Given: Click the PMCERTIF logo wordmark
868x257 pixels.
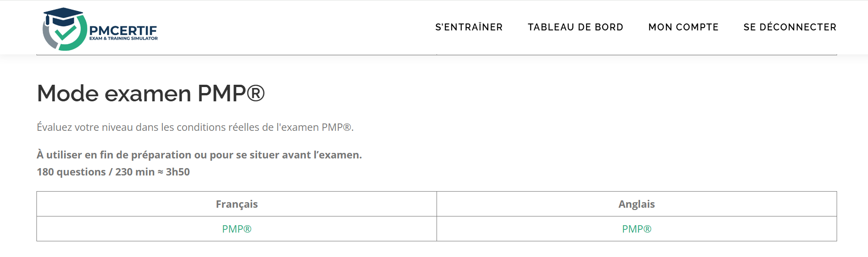Looking at the screenshot, I should click(123, 30).
